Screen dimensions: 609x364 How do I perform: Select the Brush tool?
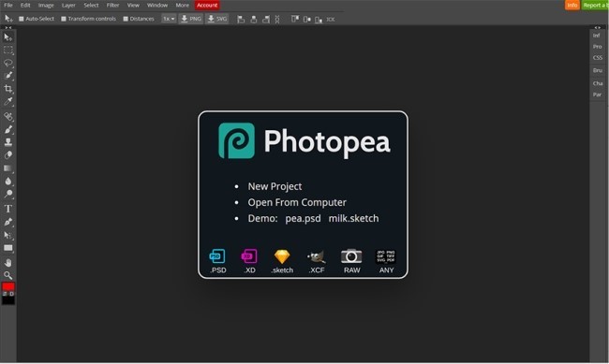[7, 129]
